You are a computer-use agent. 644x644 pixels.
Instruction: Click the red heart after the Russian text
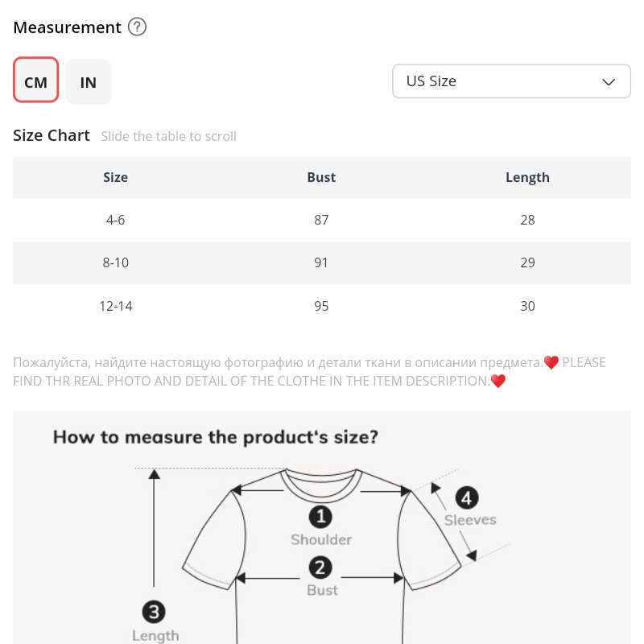tap(551, 363)
